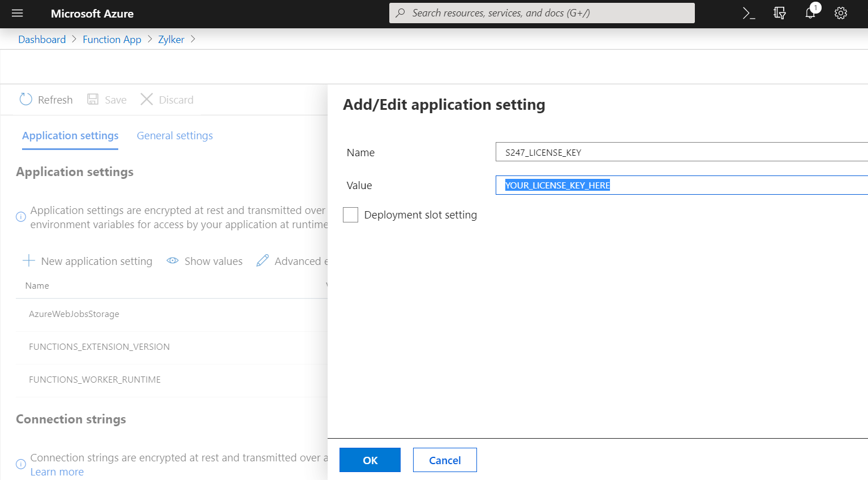Open the portal settings gear

click(840, 13)
